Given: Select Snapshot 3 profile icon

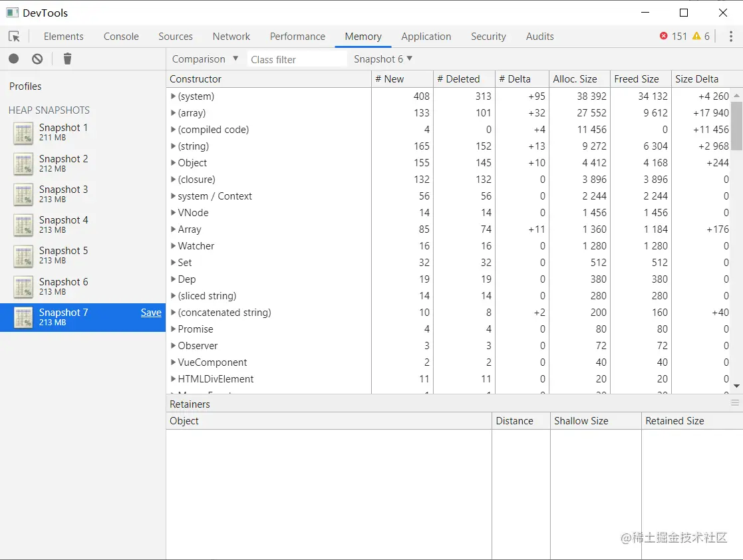Looking at the screenshot, I should point(23,194).
